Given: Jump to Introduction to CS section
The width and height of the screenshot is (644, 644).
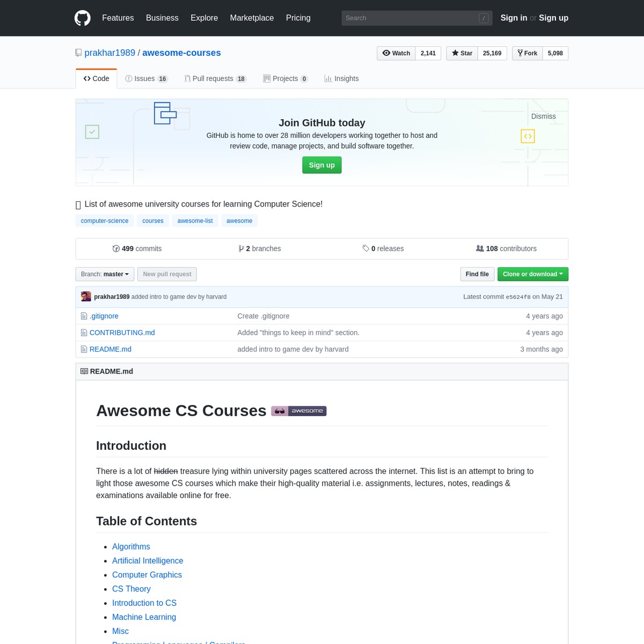Looking at the screenshot, I should pyautogui.click(x=144, y=603).
